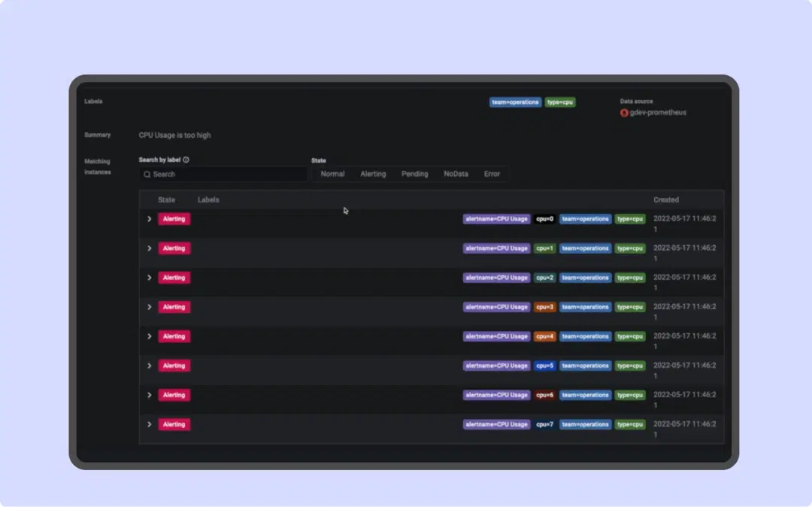Viewport: 812px width, 507px height.
Task: Select the Alerting state filter
Action: (x=373, y=174)
